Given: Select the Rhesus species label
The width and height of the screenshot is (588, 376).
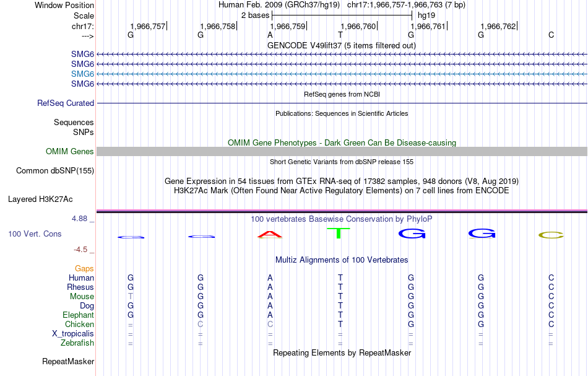Looking at the screenshot, I should point(80,287).
